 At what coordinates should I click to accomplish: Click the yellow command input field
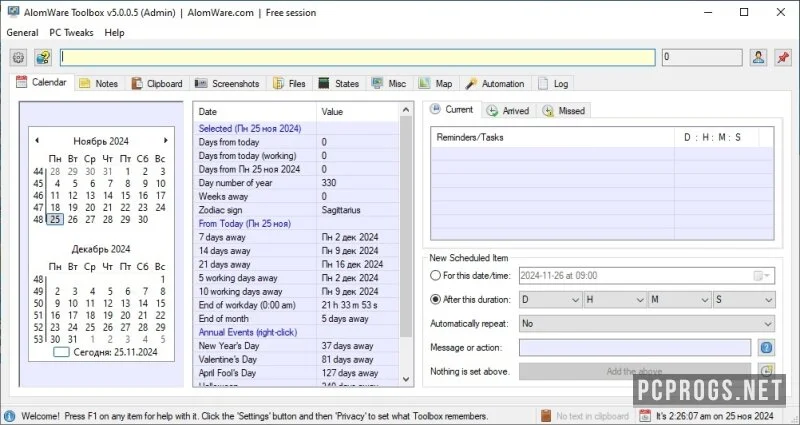[358, 57]
